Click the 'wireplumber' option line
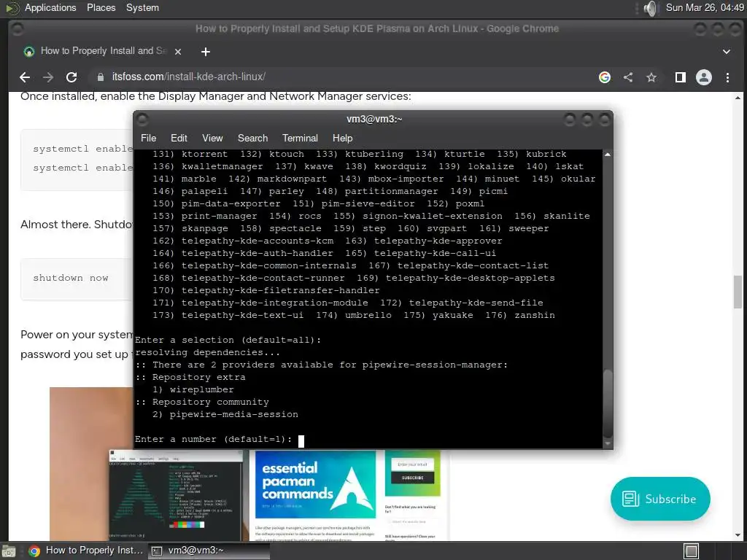This screenshot has height=560, width=747. [193, 389]
